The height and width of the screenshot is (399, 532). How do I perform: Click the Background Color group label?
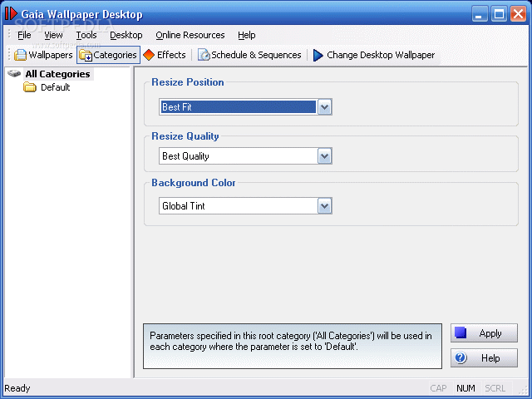tap(194, 183)
